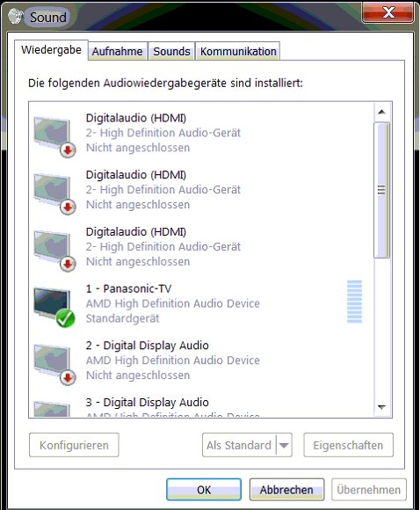The height and width of the screenshot is (510, 420).
Task: Click the device list scrollbar thumb
Action: (x=381, y=190)
